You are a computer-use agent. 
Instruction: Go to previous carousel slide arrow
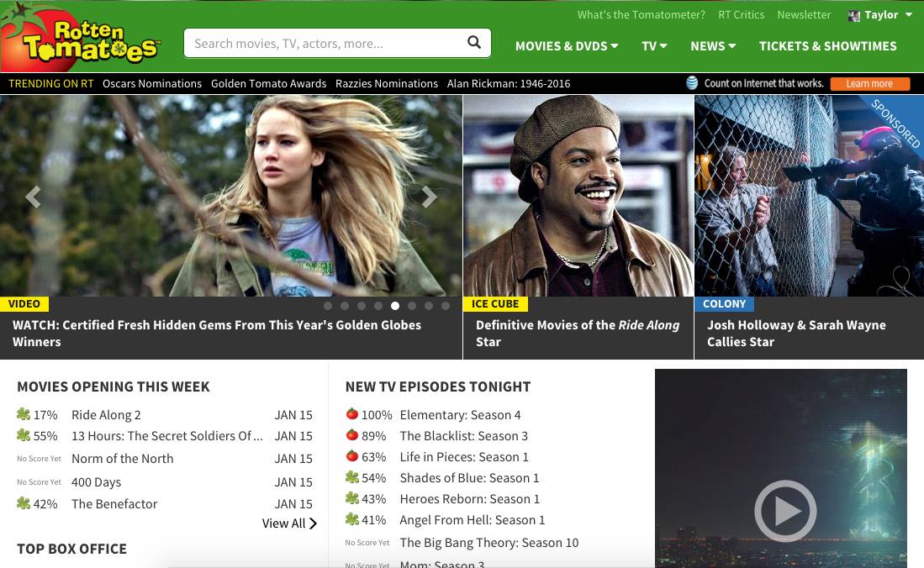[x=33, y=197]
